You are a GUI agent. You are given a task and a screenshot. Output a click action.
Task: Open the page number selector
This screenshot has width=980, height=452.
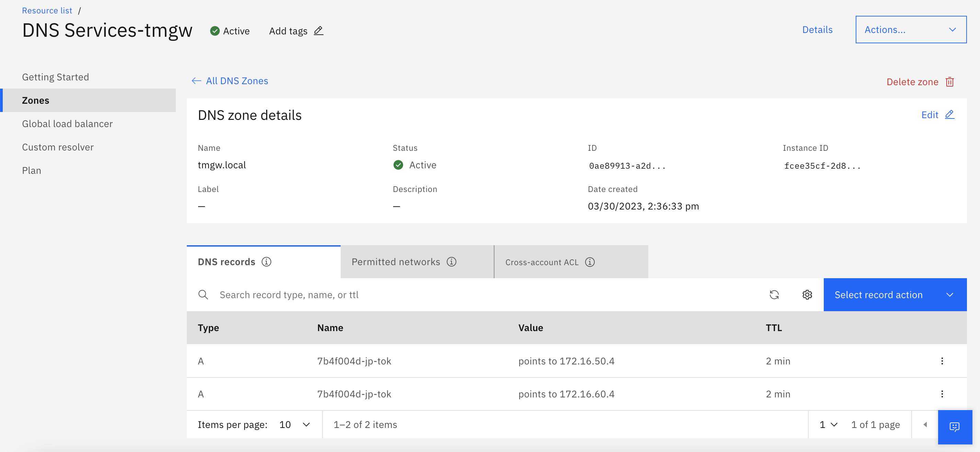[828, 425]
